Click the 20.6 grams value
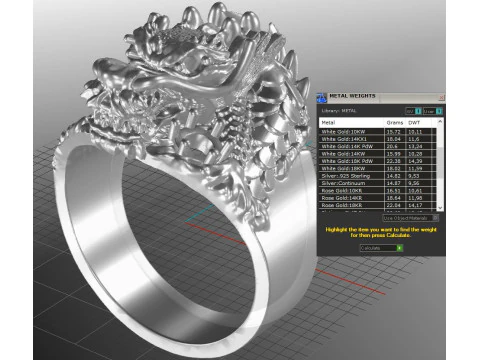The image size is (480, 360). pos(392,146)
